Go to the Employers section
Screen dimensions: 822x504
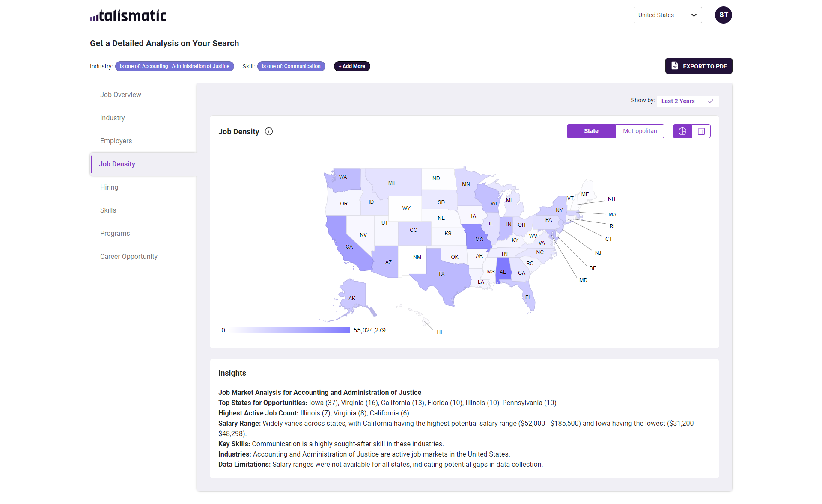click(116, 141)
